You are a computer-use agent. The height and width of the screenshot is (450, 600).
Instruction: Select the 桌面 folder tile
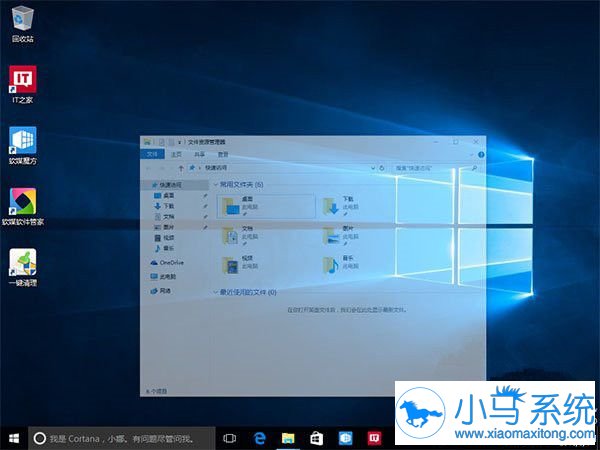[266, 206]
